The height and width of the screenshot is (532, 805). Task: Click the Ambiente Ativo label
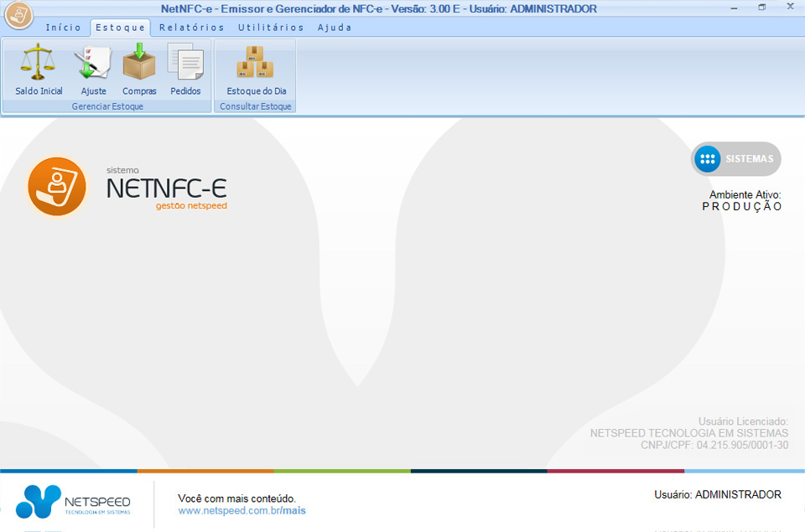tap(745, 195)
